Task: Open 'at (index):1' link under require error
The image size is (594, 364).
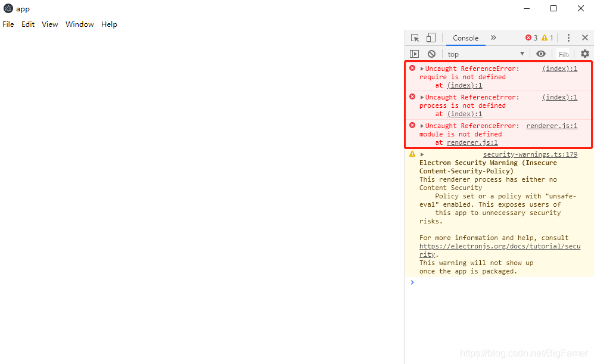Action: [465, 85]
